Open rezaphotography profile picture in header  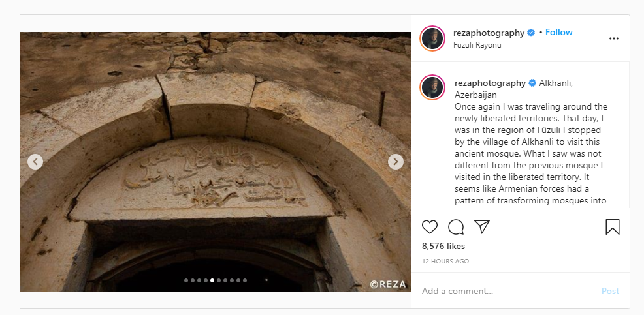tap(432, 38)
